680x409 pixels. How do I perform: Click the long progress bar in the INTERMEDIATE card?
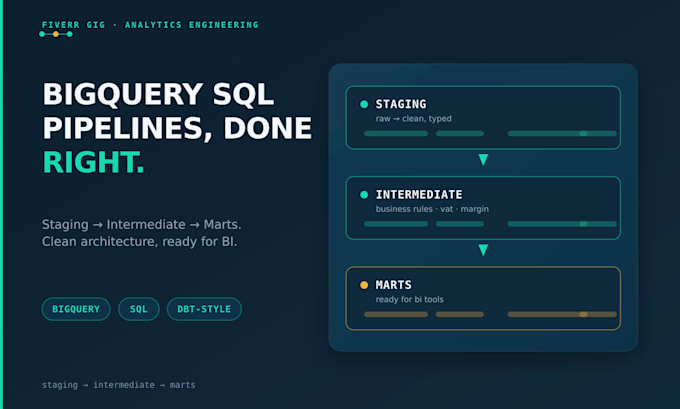[562, 224]
